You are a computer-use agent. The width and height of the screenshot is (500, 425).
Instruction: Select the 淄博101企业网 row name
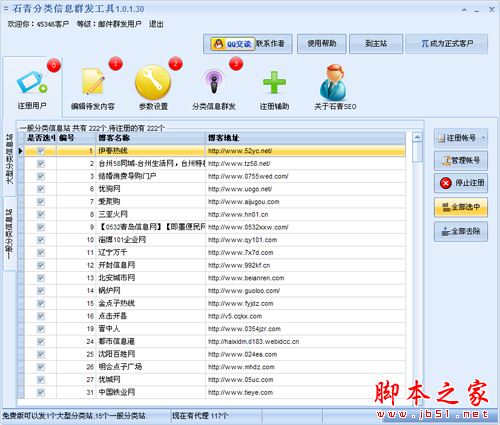click(x=122, y=240)
